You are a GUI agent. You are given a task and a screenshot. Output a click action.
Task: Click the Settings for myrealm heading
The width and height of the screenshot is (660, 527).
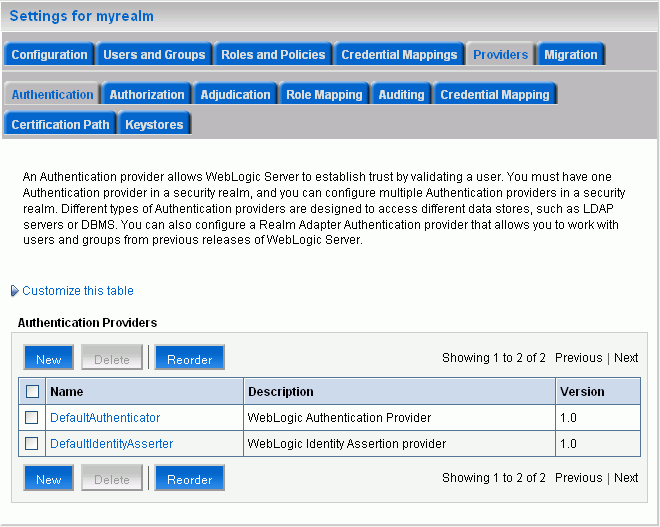(x=82, y=16)
